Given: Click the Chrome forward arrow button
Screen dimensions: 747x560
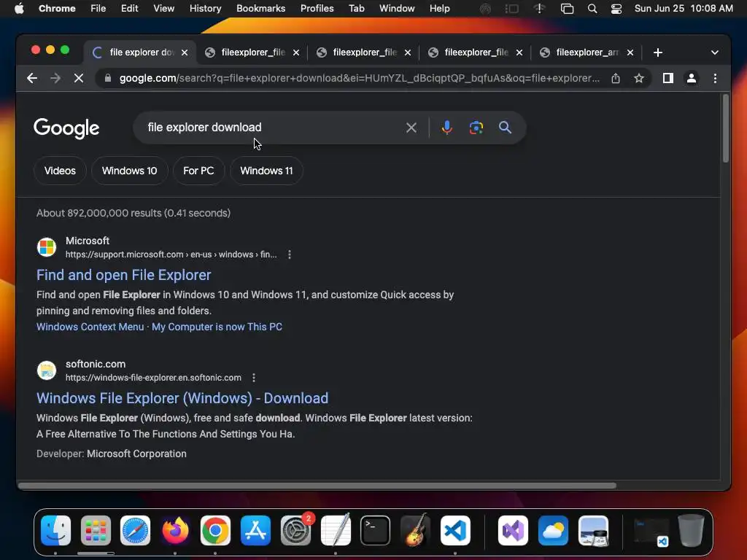Looking at the screenshot, I should pyautogui.click(x=55, y=78).
